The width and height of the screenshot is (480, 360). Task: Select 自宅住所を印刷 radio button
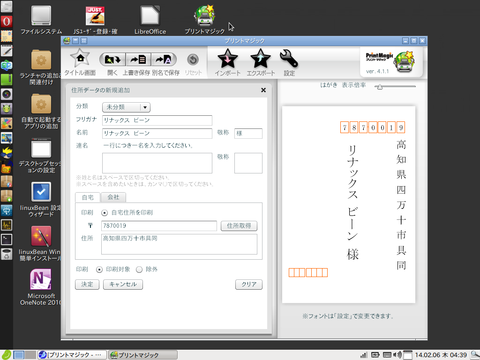(x=104, y=212)
